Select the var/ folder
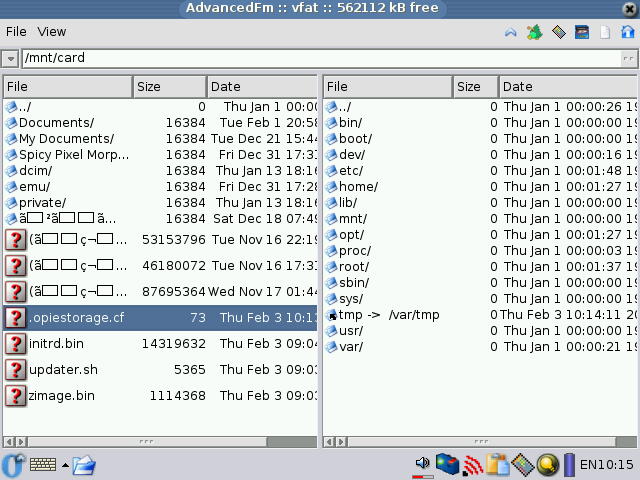Image resolution: width=640 pixels, height=480 pixels. click(x=480, y=347)
